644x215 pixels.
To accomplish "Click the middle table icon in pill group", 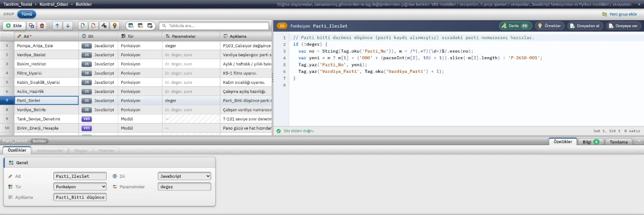I will tap(140, 25).
